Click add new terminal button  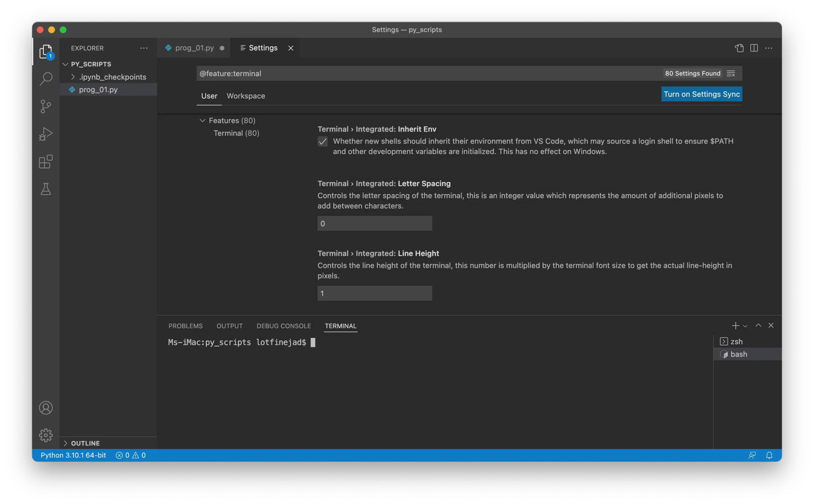coord(735,325)
